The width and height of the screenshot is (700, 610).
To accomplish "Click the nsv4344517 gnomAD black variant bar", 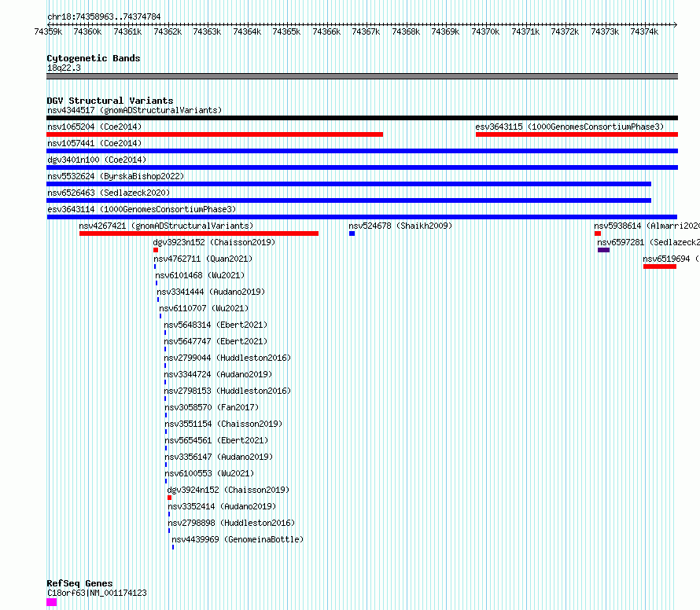I will pyautogui.click(x=362, y=118).
